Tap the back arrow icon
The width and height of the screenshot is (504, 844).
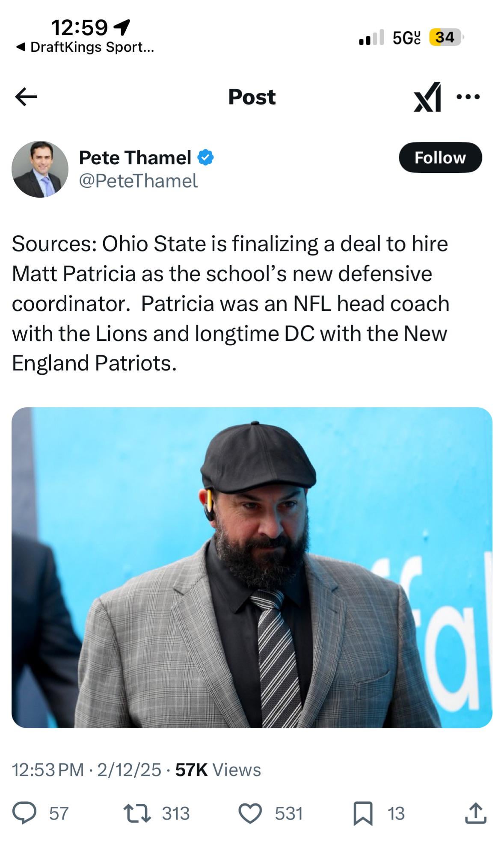click(x=26, y=97)
